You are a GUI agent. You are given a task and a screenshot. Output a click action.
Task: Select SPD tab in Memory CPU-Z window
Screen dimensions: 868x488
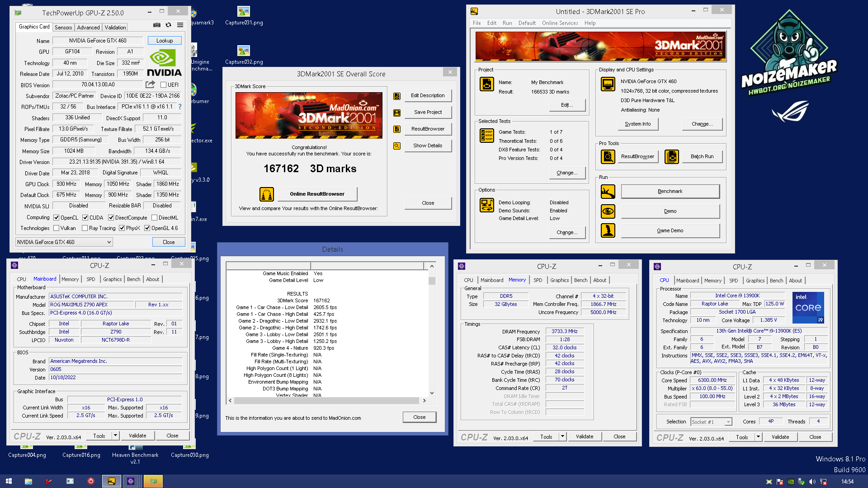click(538, 280)
